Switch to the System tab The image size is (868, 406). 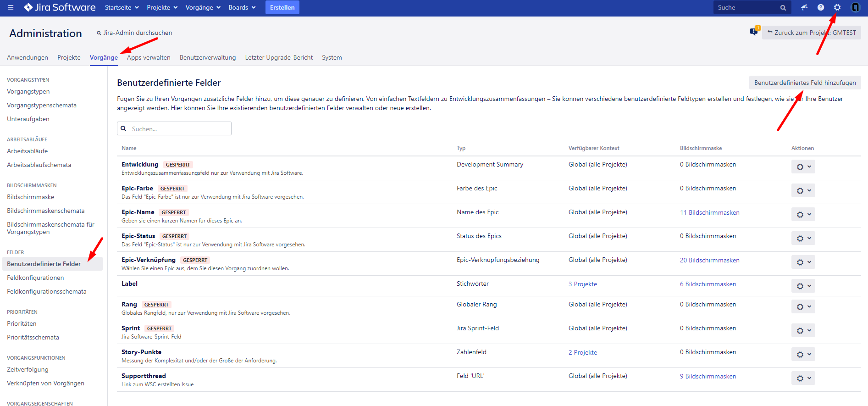click(332, 57)
